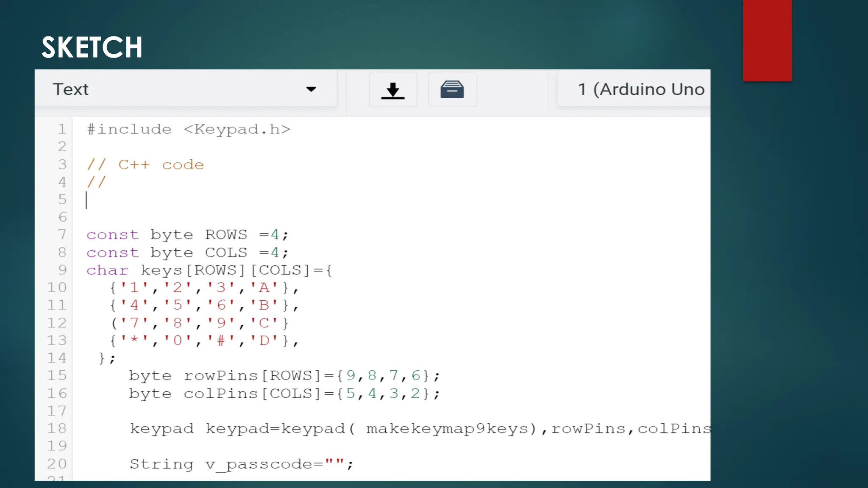Place cursor on empty line 5
Viewport: 868px width, 488px height.
[254, 200]
